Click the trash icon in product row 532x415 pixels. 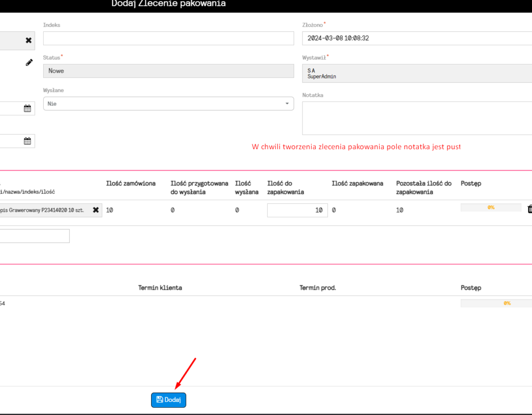click(529, 209)
